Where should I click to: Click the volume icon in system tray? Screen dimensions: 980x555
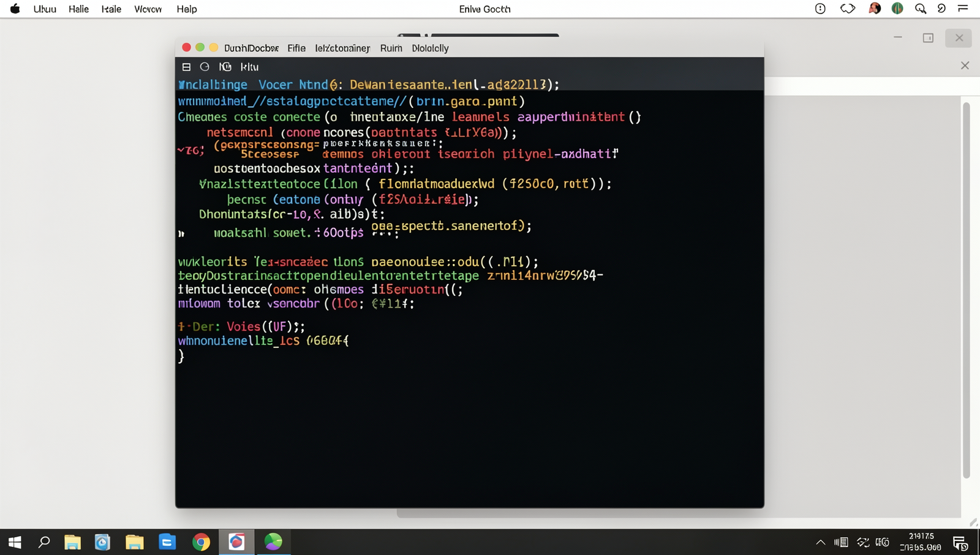883,542
